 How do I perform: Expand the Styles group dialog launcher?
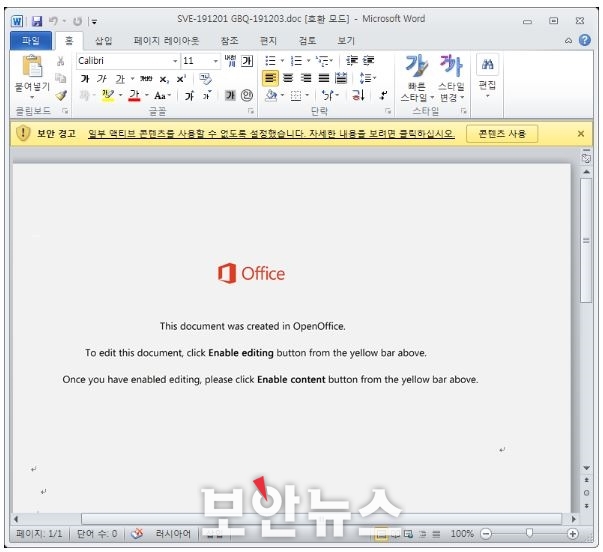464,111
